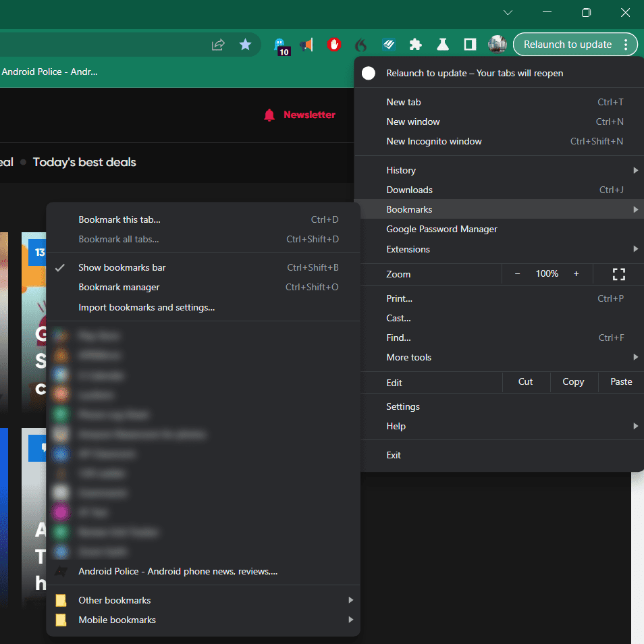Image resolution: width=644 pixels, height=644 pixels.
Task: Open a New Incognito window
Action: [434, 141]
